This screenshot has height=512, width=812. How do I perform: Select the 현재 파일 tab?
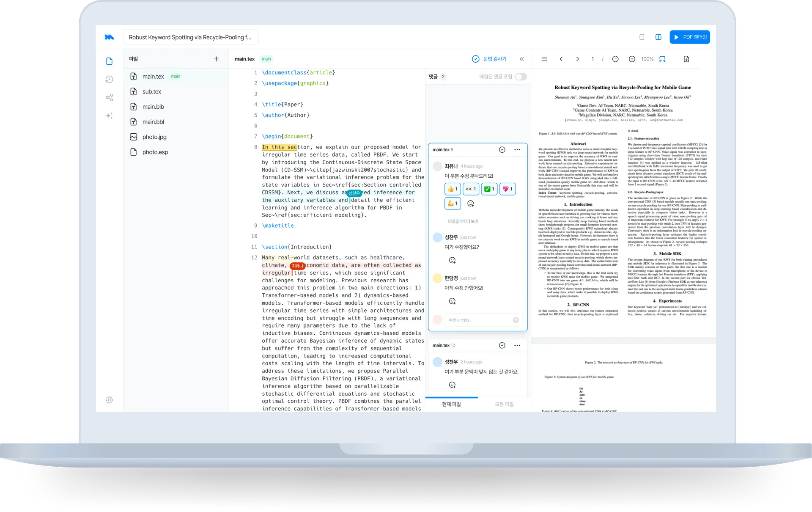pyautogui.click(x=451, y=405)
